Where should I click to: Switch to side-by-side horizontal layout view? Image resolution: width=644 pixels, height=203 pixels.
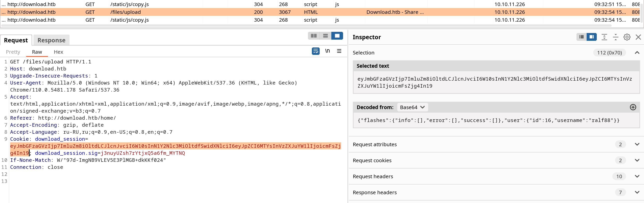314,36
